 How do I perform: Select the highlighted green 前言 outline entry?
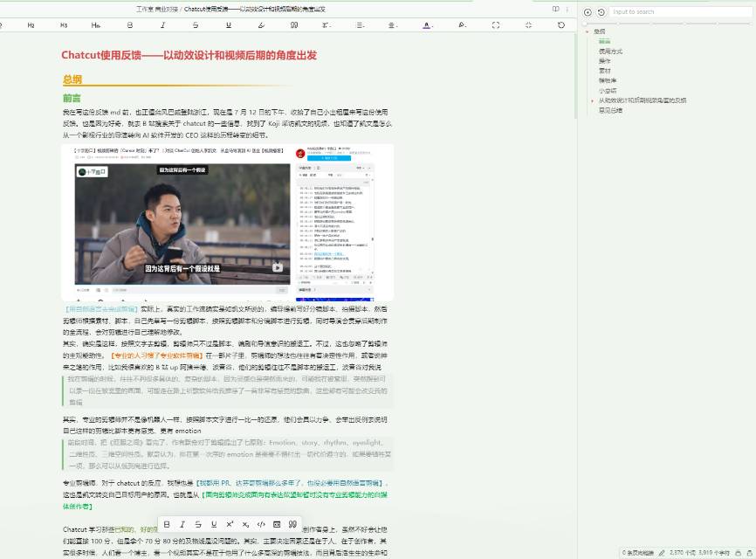pyautogui.click(x=605, y=41)
